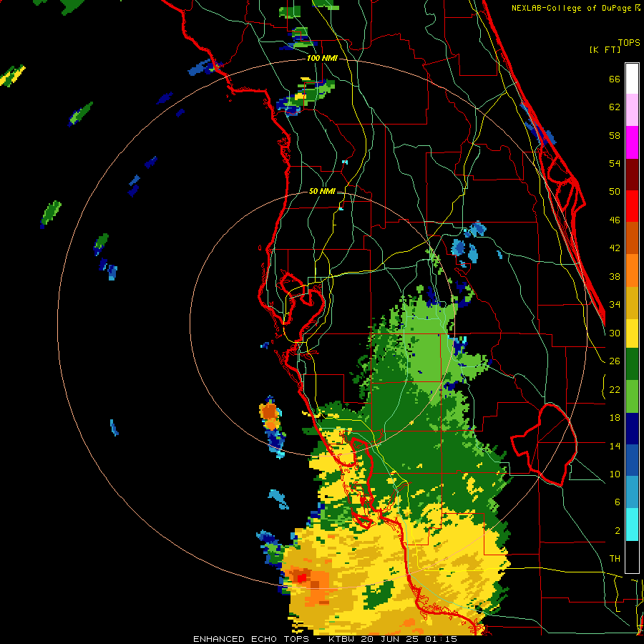Viewport: 644px width, 644px height.
Task: Click the 2 legend value
Action: coord(617,531)
